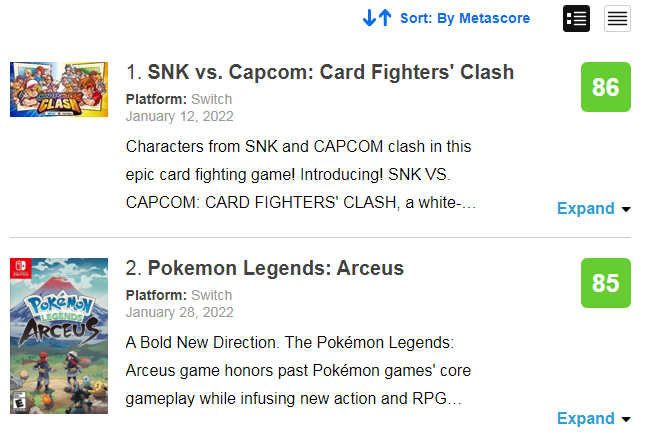Screen dimensions: 649x446
Task: Click the sort arrows icon
Action: click(377, 18)
